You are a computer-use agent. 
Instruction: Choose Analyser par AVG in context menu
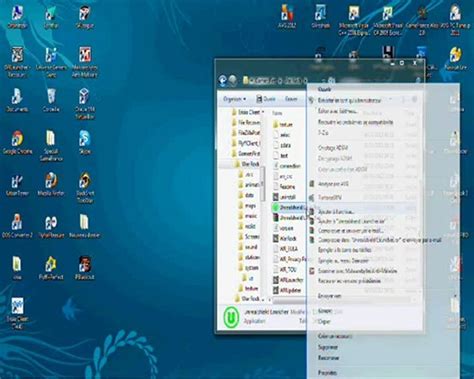333,184
